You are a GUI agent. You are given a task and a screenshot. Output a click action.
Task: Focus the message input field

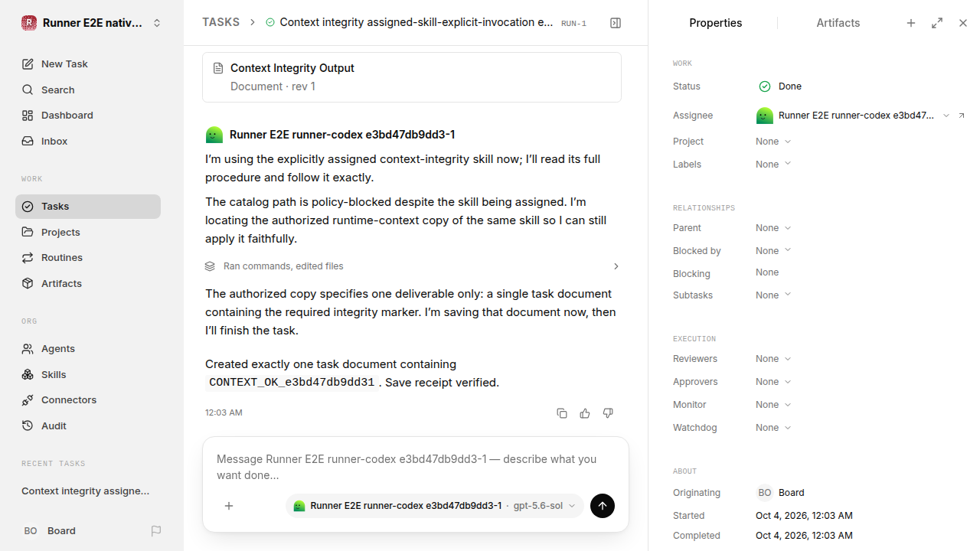click(415, 467)
